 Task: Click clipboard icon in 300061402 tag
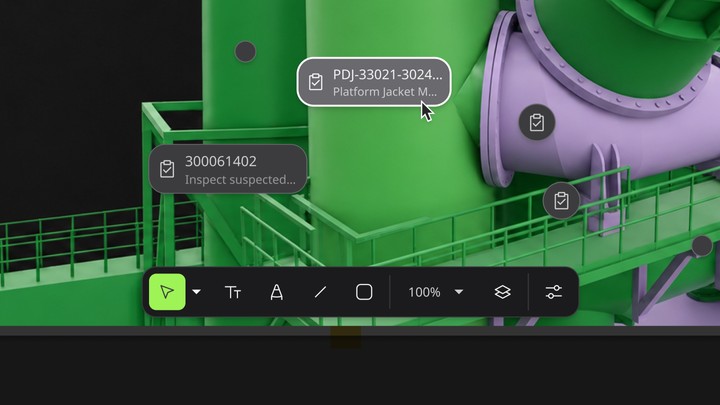click(167, 169)
